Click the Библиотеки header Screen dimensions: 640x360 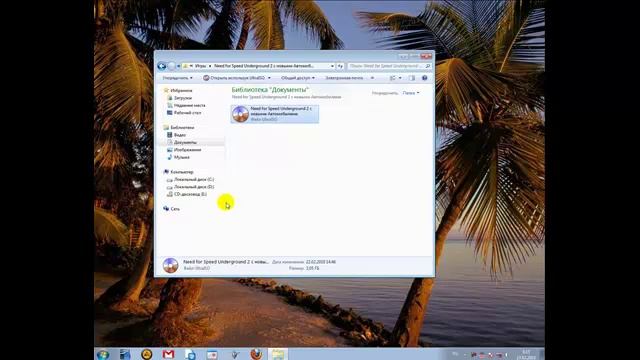[x=182, y=127]
